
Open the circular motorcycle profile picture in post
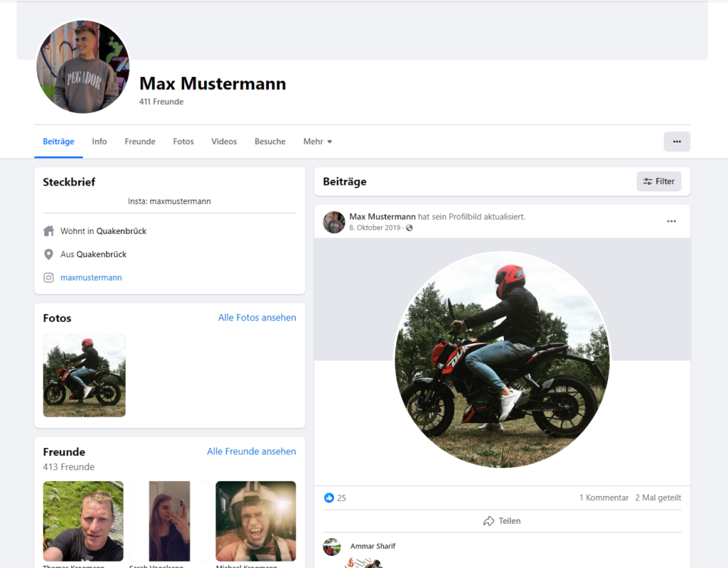tap(502, 360)
